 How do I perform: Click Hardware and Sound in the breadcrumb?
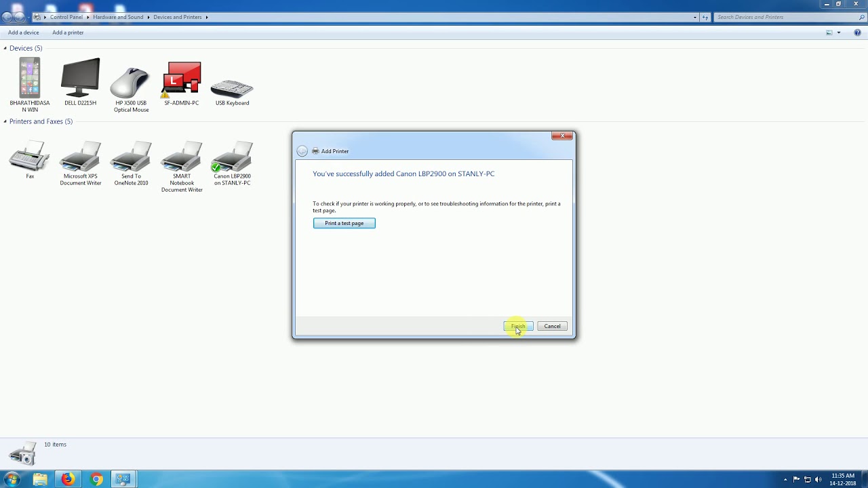coord(118,17)
